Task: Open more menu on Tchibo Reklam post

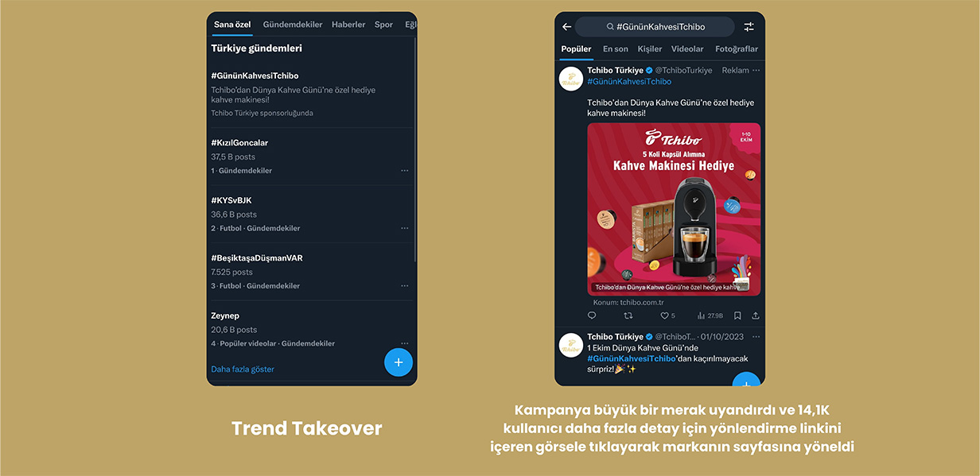Action: pos(756,71)
